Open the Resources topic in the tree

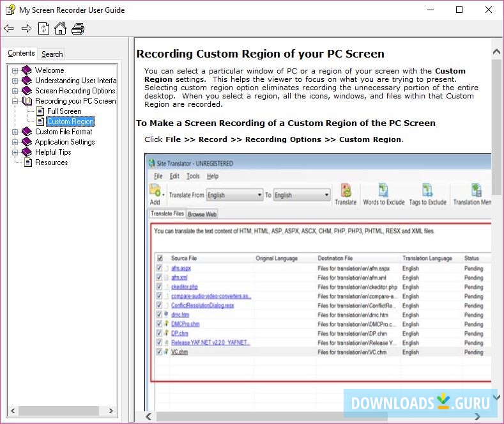click(51, 162)
